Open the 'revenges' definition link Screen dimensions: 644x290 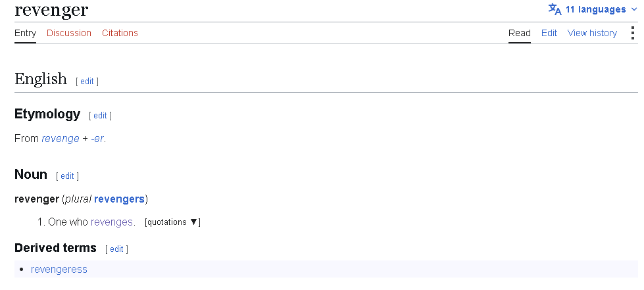112,222
